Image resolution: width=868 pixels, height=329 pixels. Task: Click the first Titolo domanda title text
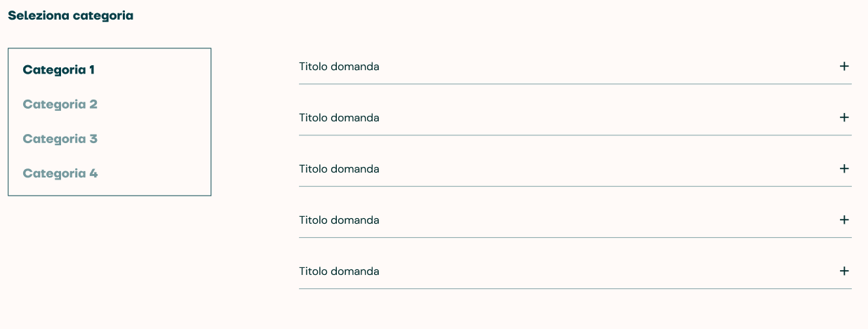[339, 67]
